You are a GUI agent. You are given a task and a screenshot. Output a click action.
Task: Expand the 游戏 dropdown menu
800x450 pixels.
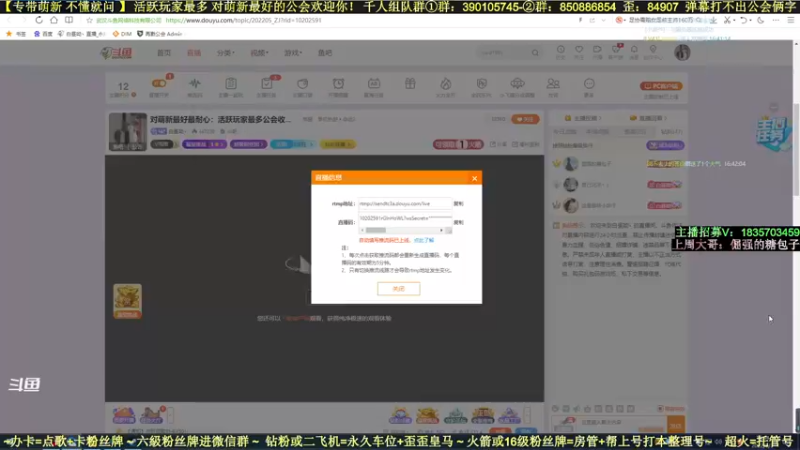pos(293,53)
